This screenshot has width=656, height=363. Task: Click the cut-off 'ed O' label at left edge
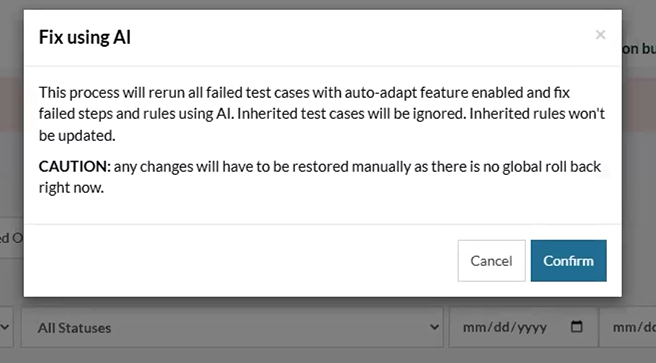[x=11, y=238]
